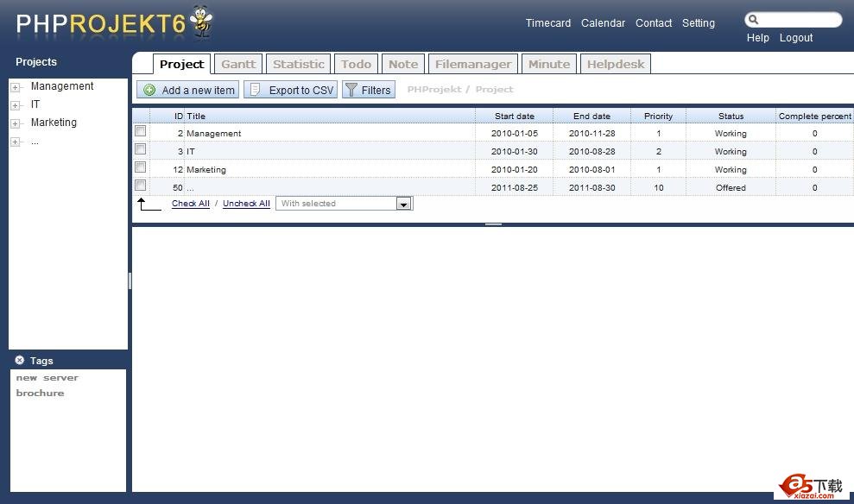
Task: Sort by the ID column header
Action: point(167,116)
